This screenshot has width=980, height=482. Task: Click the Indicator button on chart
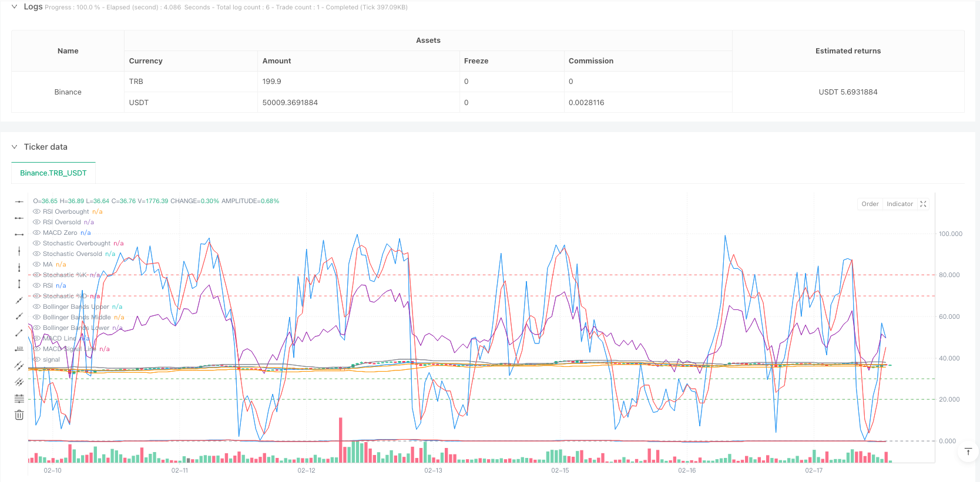pos(900,204)
